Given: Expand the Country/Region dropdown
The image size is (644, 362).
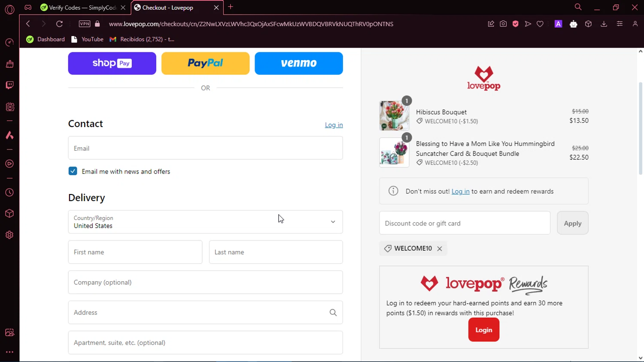Looking at the screenshot, I should point(205,222).
